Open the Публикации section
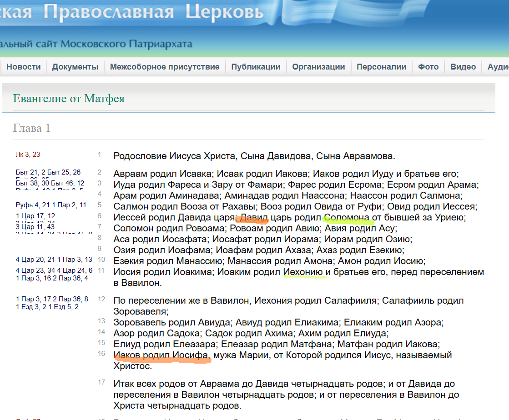Screen dimensions: 509x420 [x=256, y=66]
